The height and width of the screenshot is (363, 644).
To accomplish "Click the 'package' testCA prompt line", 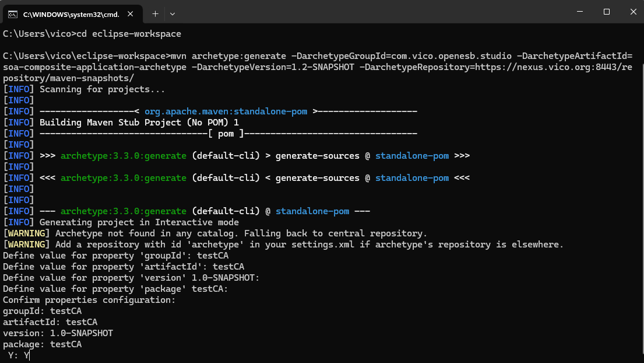I will coord(115,289).
